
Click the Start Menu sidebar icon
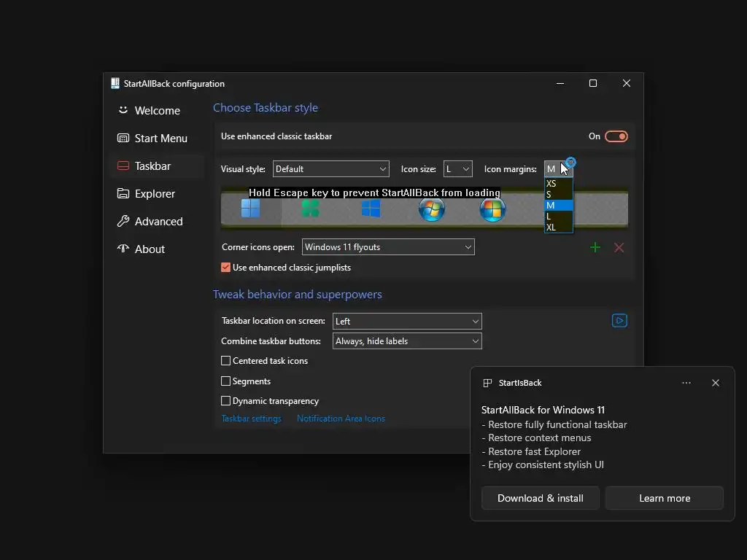(123, 138)
